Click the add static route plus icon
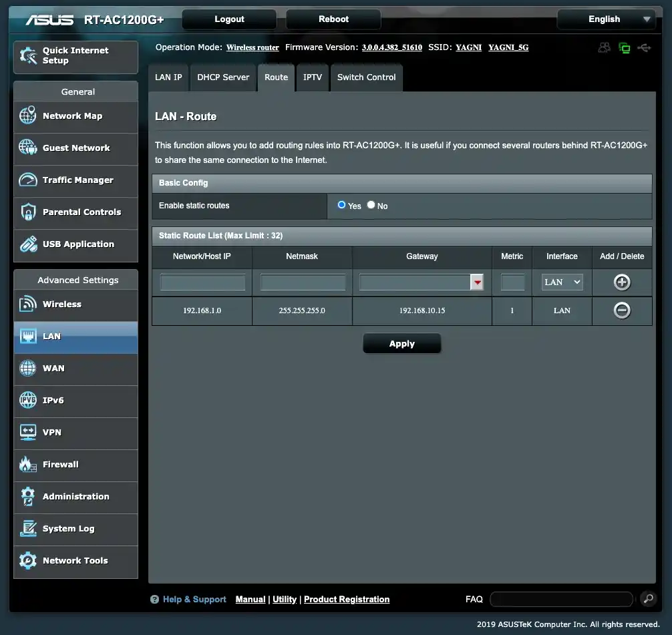672x635 pixels. click(x=621, y=282)
